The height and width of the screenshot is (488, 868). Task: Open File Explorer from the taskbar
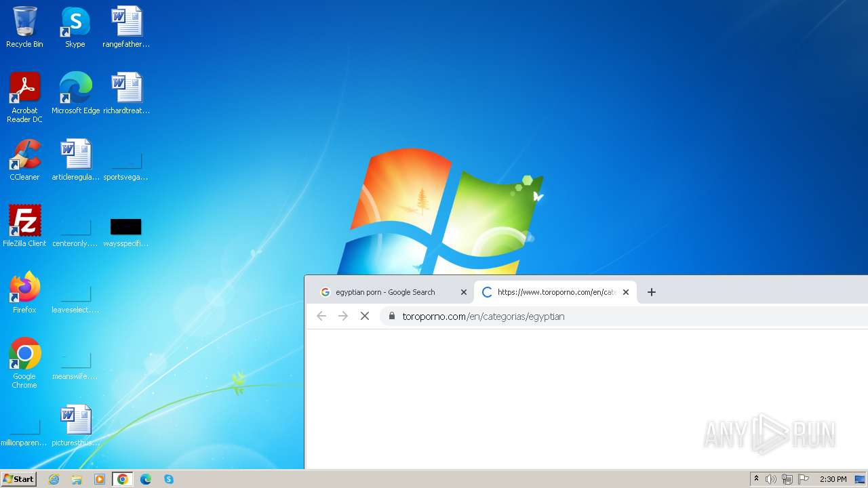(x=77, y=479)
